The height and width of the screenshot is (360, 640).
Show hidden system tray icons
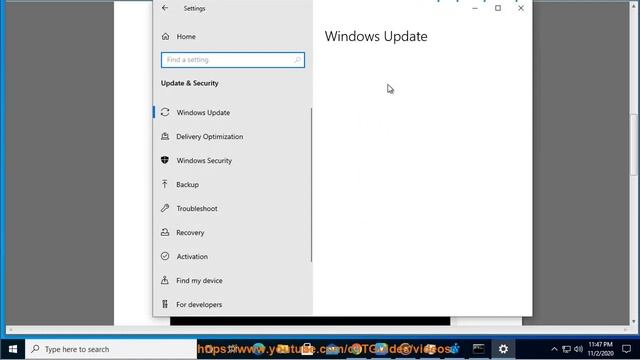tap(554, 349)
